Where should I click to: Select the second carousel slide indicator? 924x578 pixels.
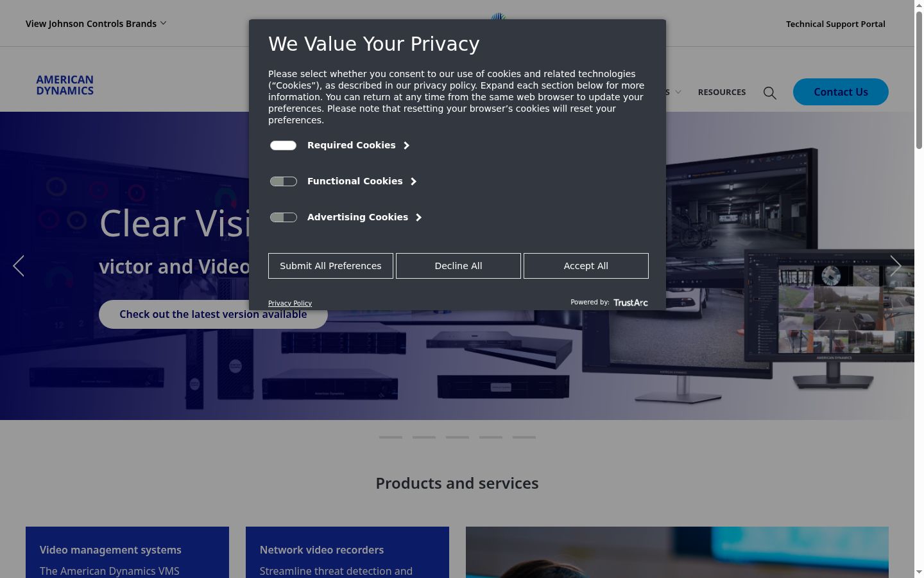tap(424, 437)
